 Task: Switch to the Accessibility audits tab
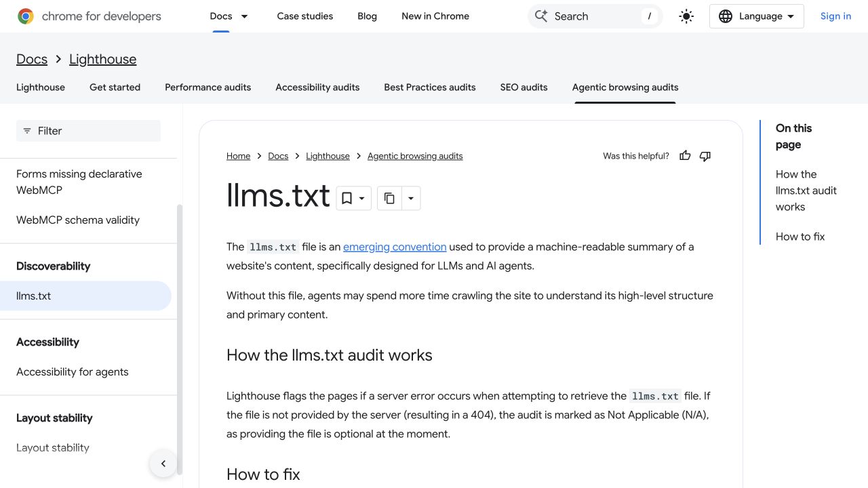coord(317,87)
